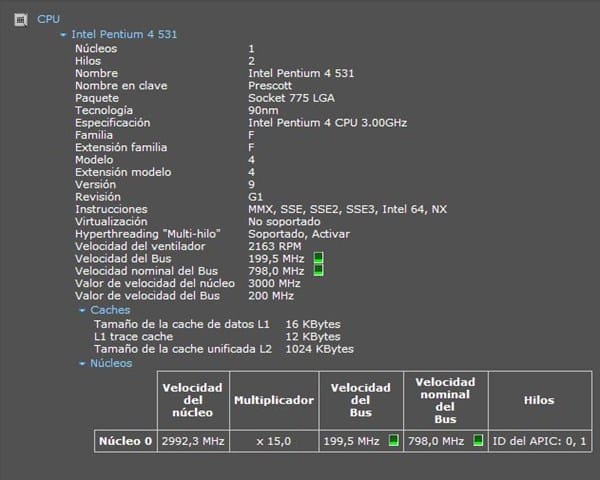Select '1024 KBytes' L2 cache value
Viewport: 600px width, 480px height.
point(320,349)
